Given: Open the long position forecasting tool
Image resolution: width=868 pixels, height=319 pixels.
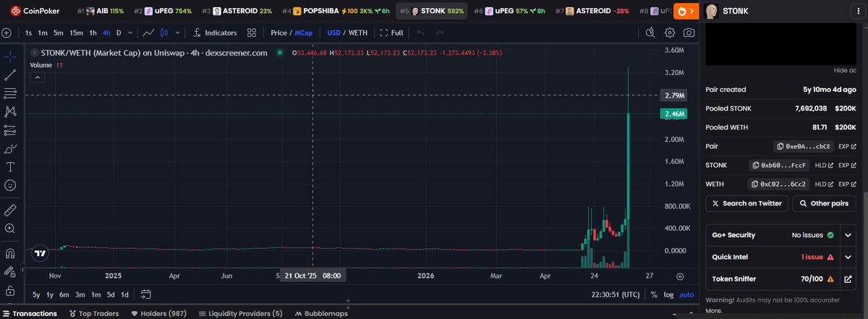Looking at the screenshot, I should pyautogui.click(x=10, y=130).
